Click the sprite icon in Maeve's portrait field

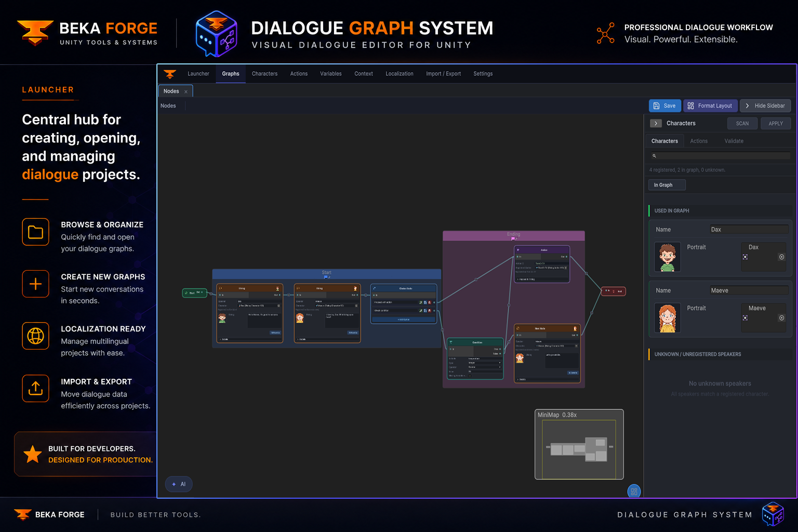pos(745,318)
